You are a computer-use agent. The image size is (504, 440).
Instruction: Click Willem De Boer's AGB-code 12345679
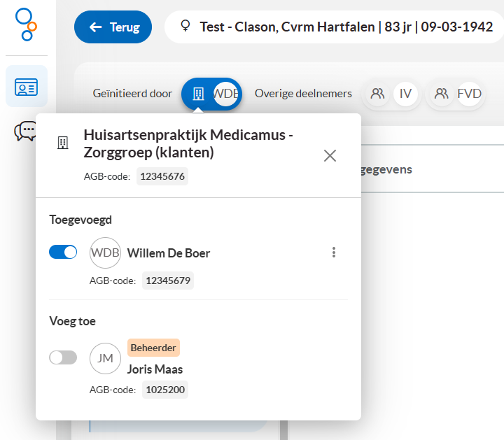[168, 281]
